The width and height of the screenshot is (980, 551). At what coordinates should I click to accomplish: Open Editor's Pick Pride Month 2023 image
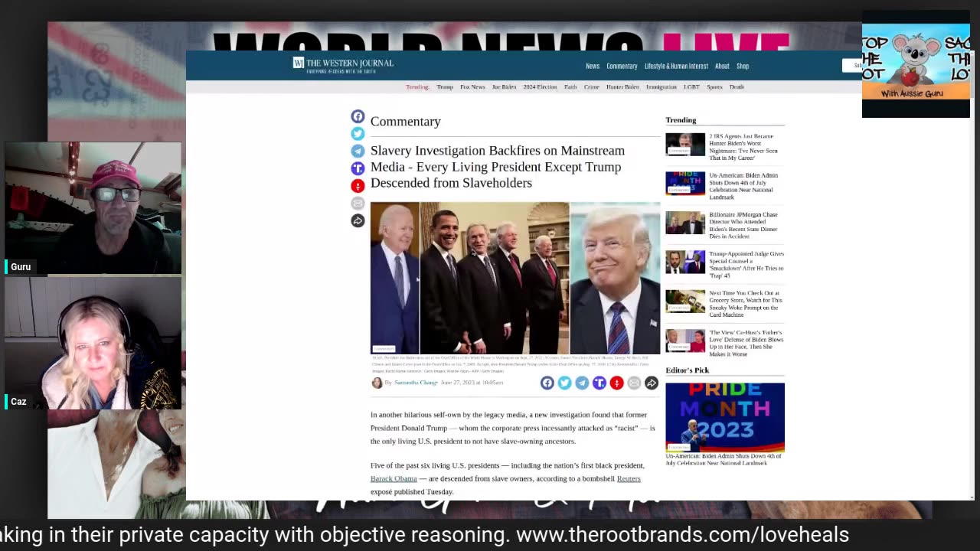tap(725, 417)
